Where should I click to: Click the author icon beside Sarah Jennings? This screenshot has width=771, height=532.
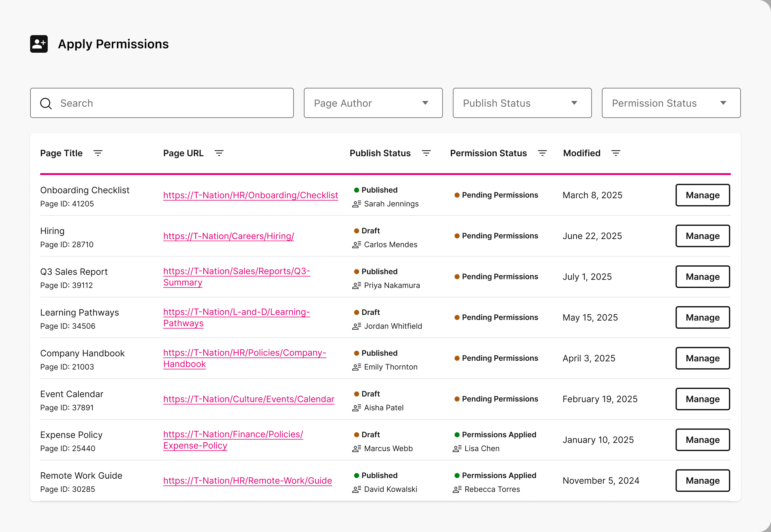click(356, 204)
